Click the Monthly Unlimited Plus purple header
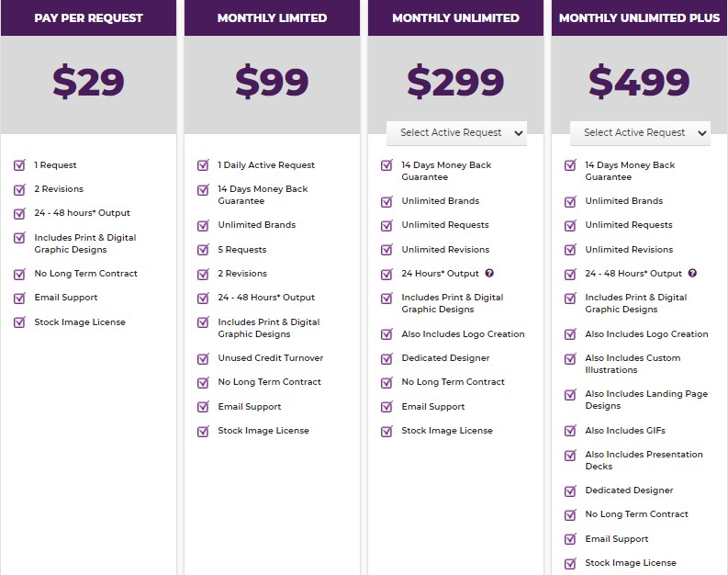 click(639, 17)
